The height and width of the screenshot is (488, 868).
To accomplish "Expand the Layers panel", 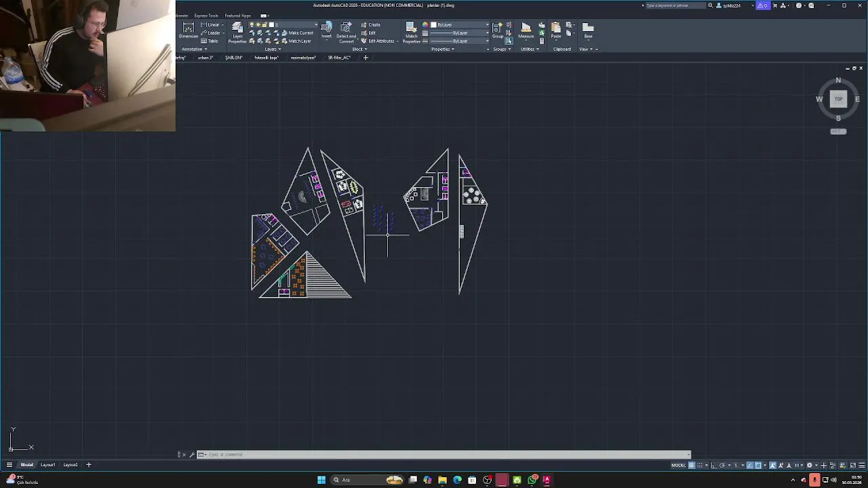I will 273,49.
